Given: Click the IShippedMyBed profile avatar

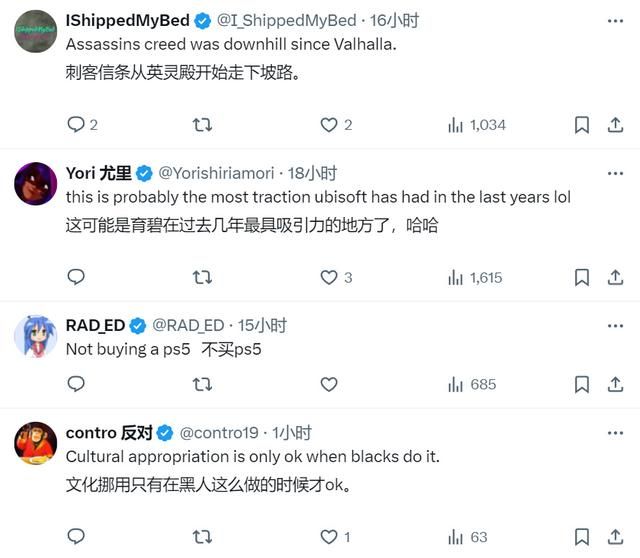Looking at the screenshot, I should (x=35, y=32).
